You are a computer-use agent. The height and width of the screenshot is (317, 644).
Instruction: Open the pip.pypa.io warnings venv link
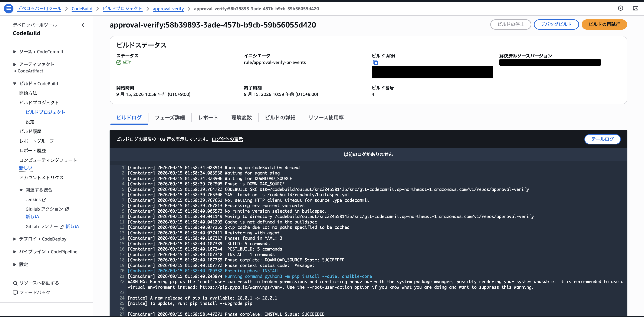click(x=242, y=287)
